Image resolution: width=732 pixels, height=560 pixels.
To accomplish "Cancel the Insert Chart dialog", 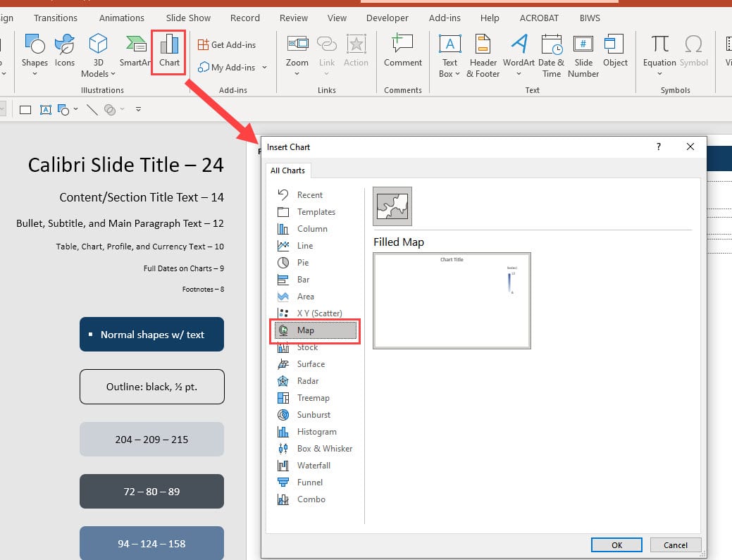I will [674, 545].
